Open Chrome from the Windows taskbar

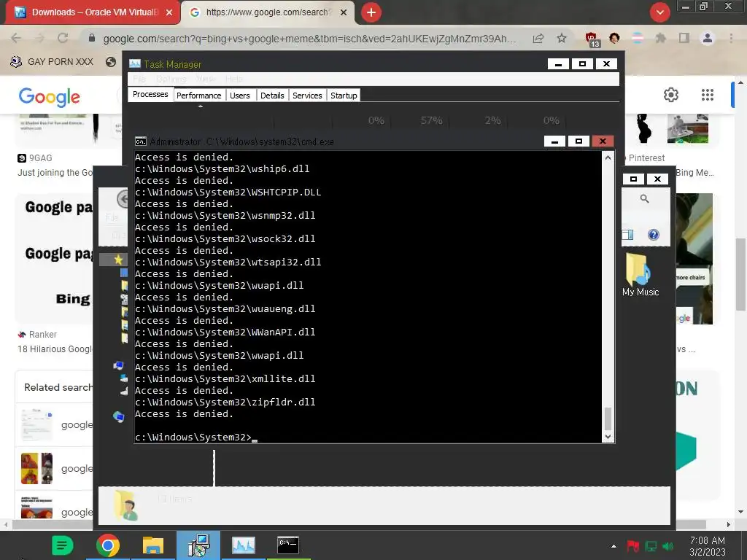pyautogui.click(x=108, y=545)
